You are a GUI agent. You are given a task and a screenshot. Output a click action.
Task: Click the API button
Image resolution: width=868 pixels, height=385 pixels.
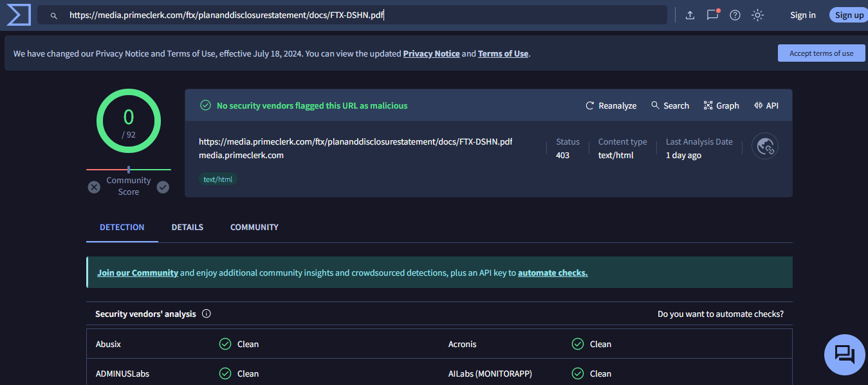click(766, 105)
